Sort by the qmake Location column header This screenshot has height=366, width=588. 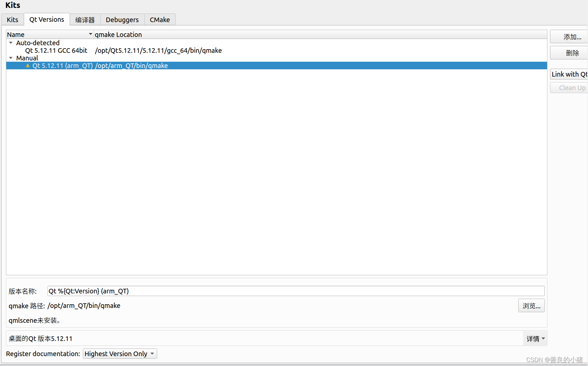[x=320, y=35]
